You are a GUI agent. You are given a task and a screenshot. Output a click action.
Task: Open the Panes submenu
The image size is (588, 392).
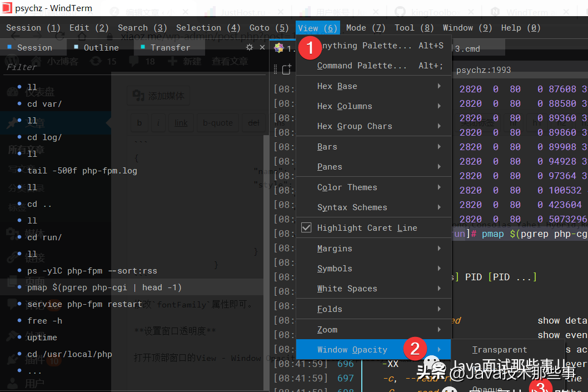click(373, 167)
